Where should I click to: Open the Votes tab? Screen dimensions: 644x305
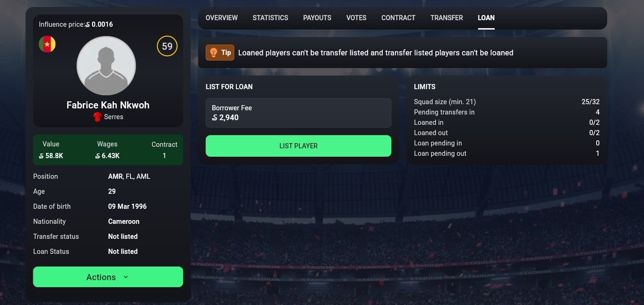pyautogui.click(x=356, y=18)
